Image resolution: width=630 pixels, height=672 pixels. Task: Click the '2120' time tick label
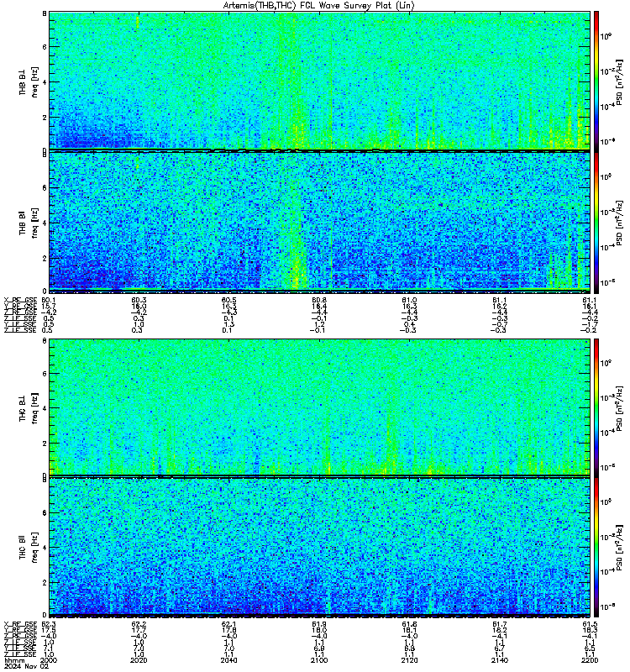[409, 660]
